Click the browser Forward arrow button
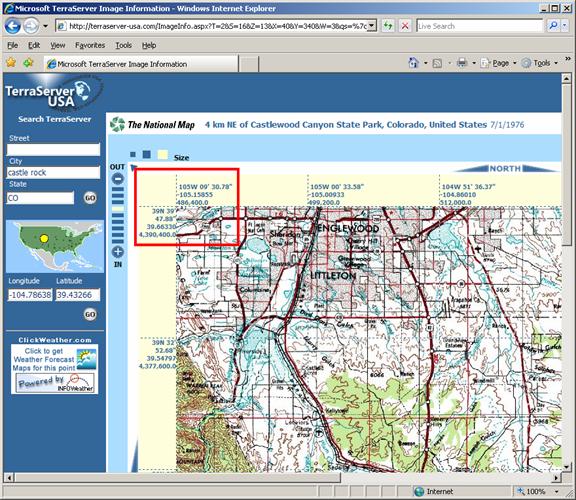 pos(31,26)
